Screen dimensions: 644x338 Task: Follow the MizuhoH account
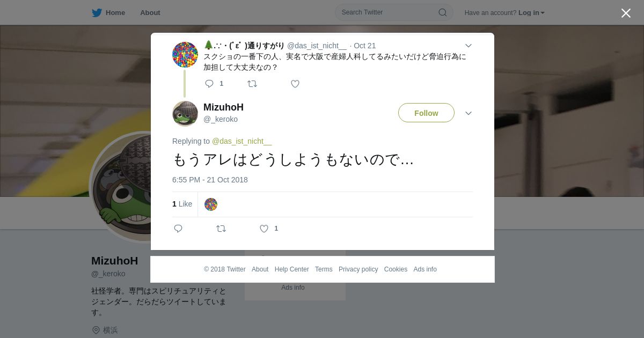click(426, 113)
